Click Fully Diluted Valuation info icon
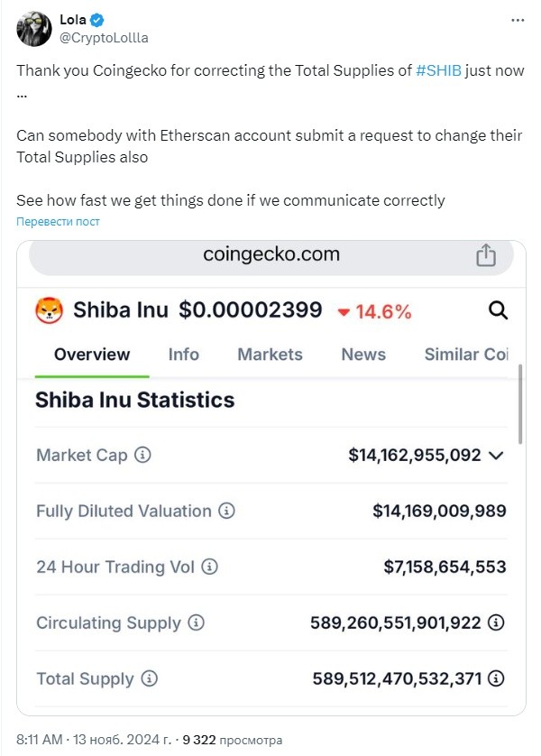 (226, 511)
